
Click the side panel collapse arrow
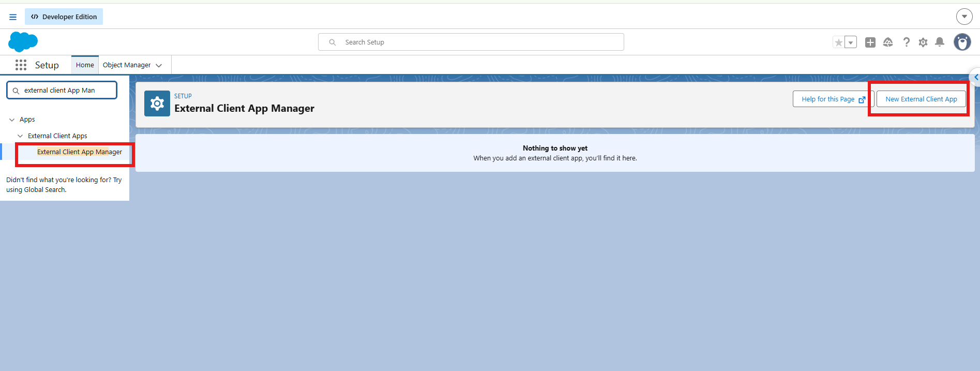(x=975, y=77)
